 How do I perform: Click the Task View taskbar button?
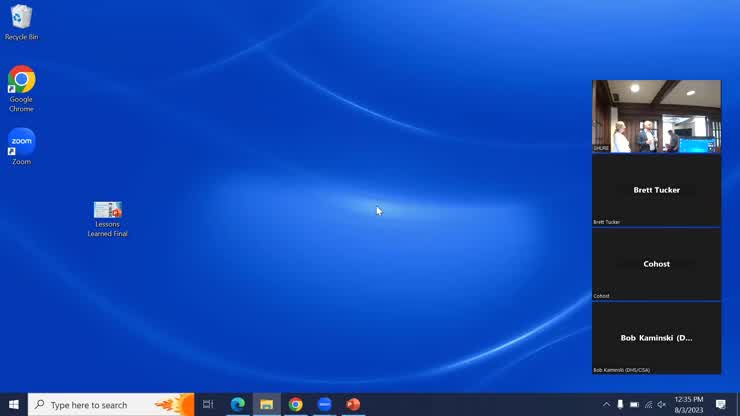point(208,404)
